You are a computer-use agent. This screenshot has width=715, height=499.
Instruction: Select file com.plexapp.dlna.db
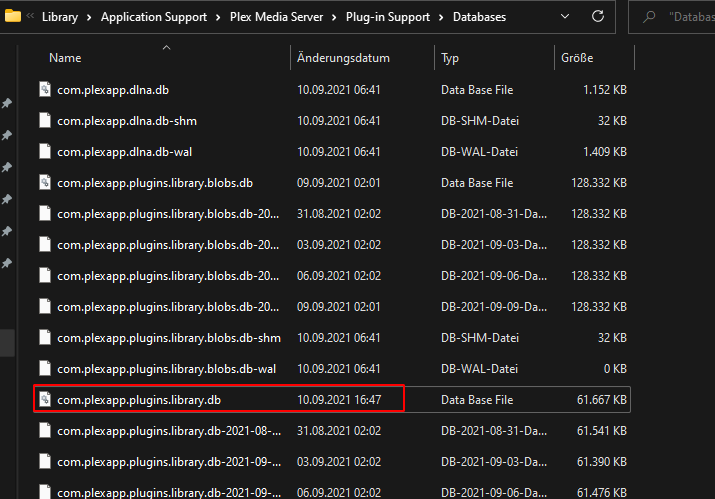(113, 90)
